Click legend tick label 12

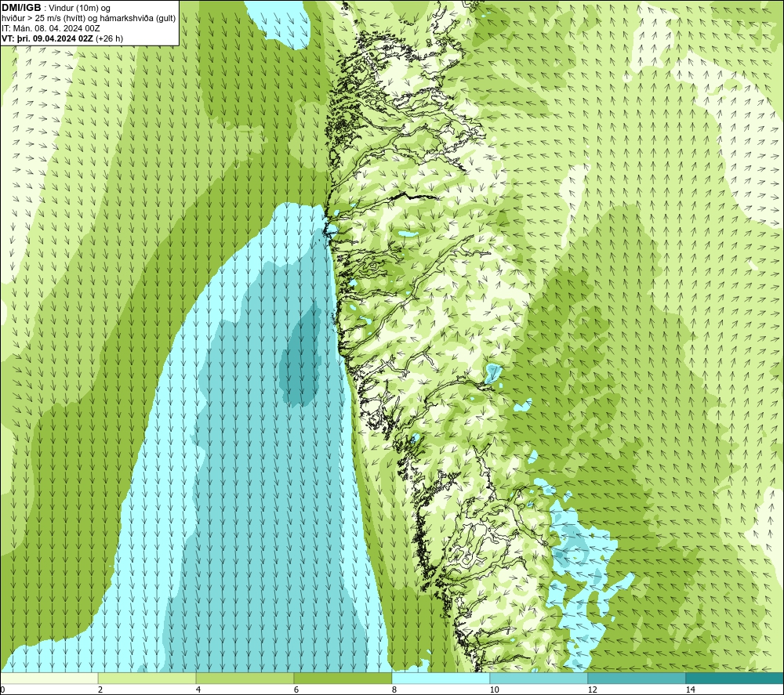click(592, 690)
